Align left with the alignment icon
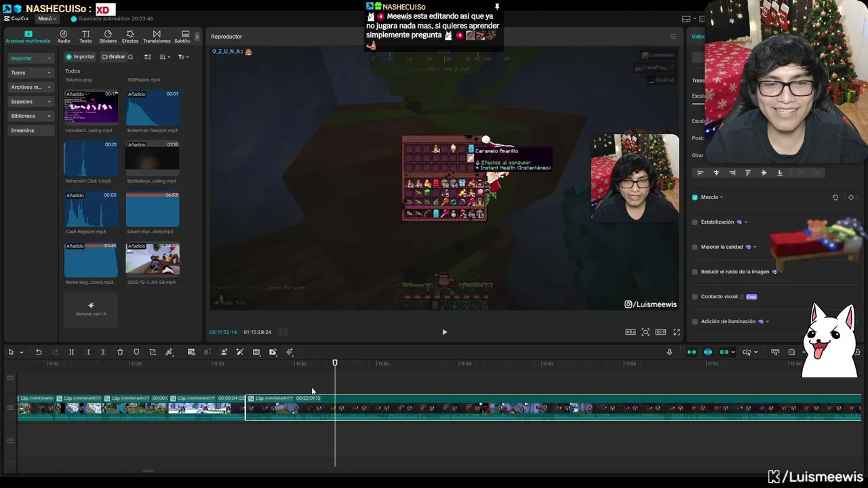 pyautogui.click(x=701, y=173)
